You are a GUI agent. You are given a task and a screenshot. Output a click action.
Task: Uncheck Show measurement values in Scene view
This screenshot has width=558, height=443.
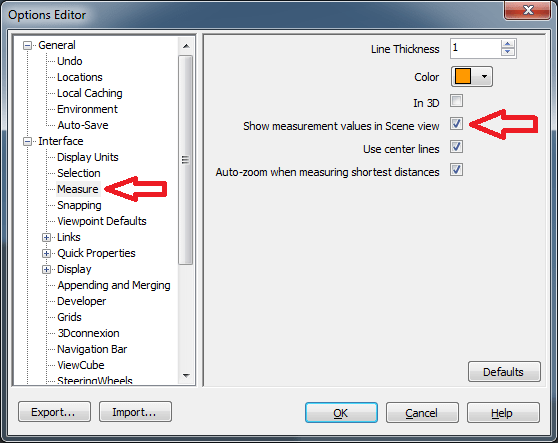(x=456, y=124)
